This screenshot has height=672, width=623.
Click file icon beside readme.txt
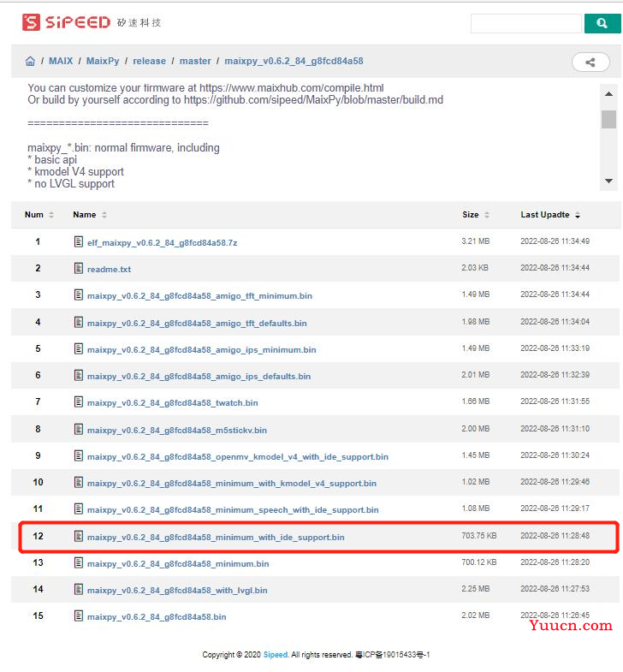pos(79,268)
